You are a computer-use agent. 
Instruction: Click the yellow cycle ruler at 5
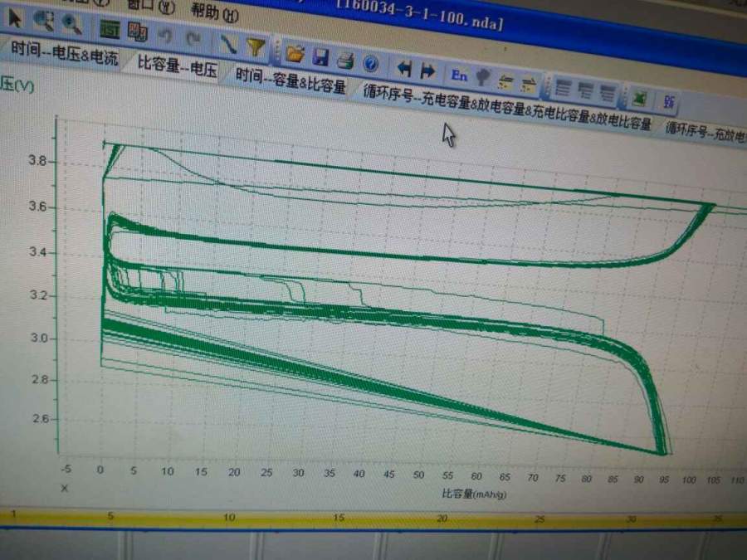[x=110, y=516]
